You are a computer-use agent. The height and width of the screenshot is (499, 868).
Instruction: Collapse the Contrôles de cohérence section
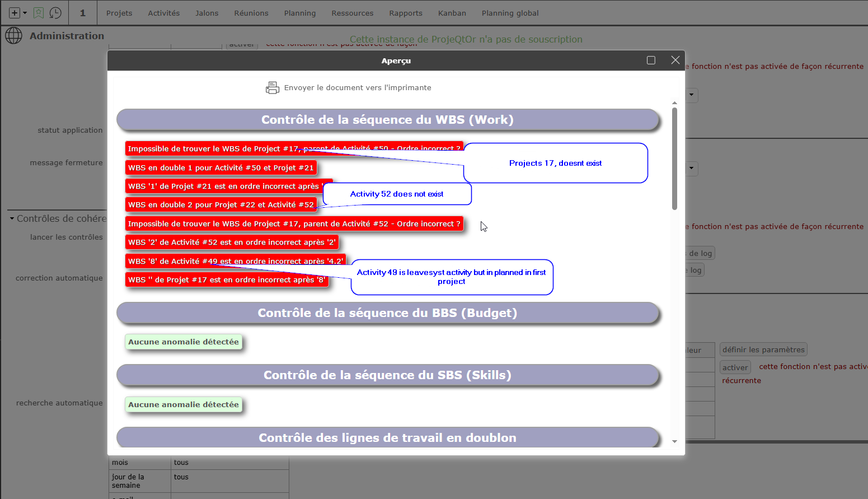pos(11,218)
